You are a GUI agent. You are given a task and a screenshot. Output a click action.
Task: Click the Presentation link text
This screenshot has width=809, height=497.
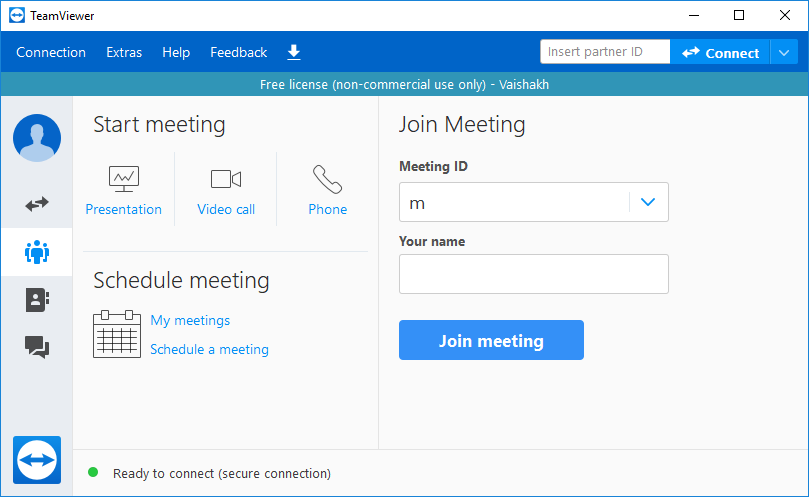coord(123,209)
